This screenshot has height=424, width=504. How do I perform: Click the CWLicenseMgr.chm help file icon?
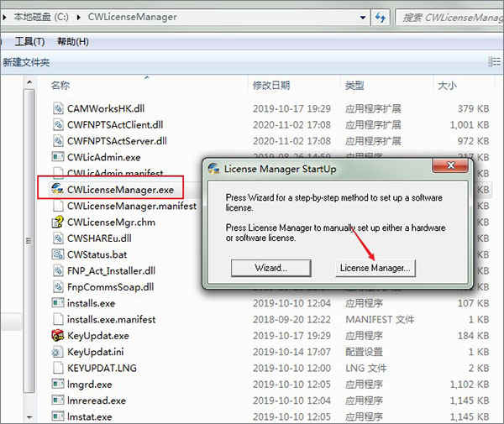click(x=58, y=222)
